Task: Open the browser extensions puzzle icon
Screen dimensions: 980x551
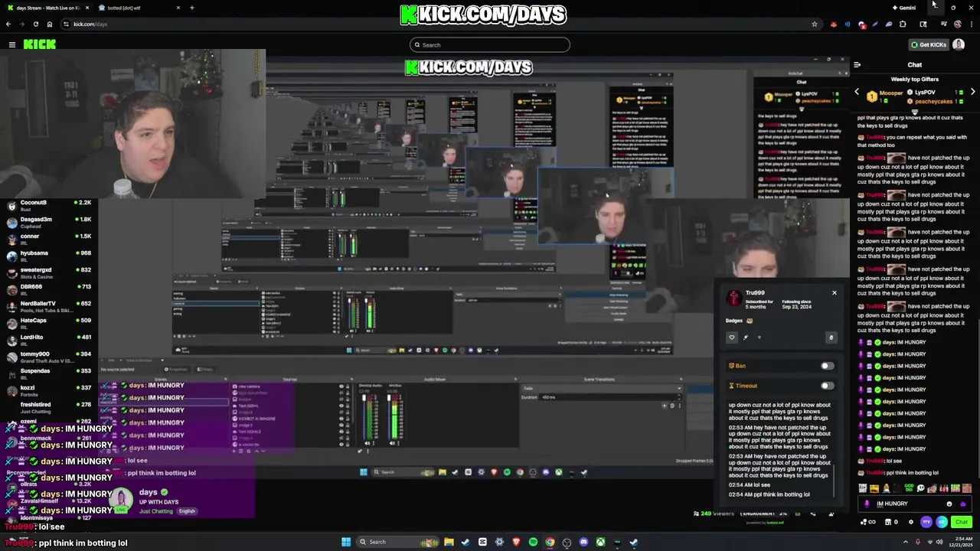Action: click(903, 24)
